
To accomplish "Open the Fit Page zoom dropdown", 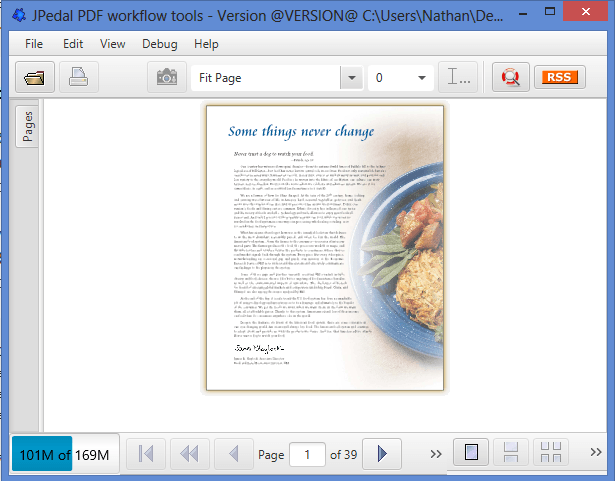I will tap(351, 77).
